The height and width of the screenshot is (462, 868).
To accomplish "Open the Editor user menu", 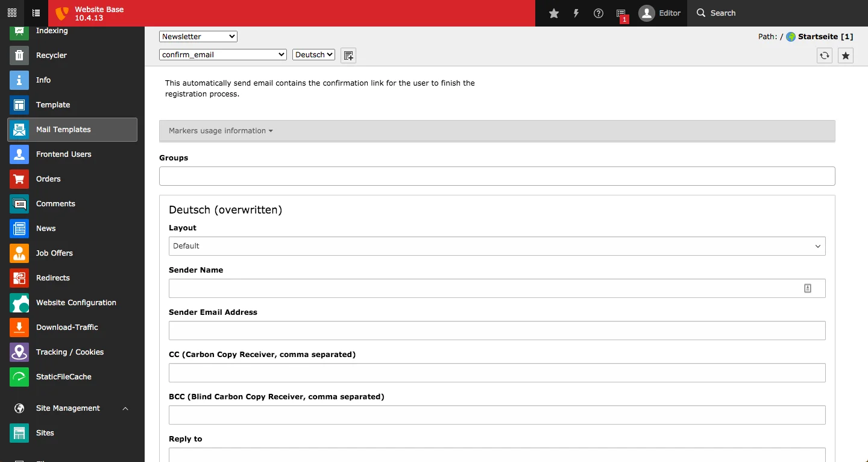I will coord(660,13).
